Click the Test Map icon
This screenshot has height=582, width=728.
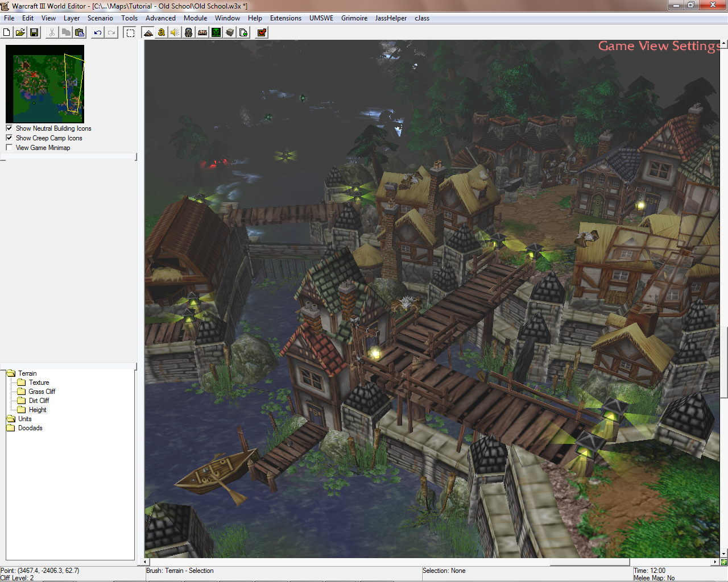pos(262,32)
